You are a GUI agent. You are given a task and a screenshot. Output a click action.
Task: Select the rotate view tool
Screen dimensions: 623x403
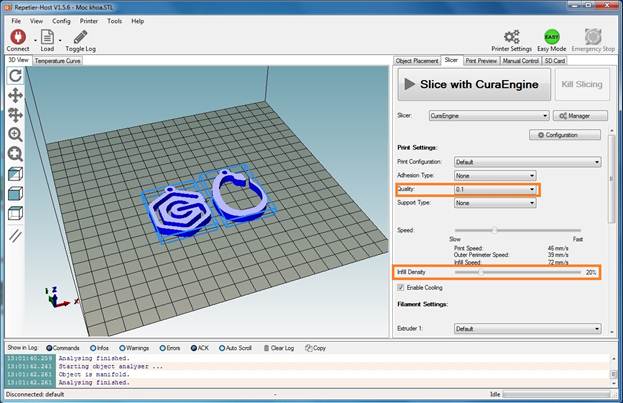click(x=15, y=75)
